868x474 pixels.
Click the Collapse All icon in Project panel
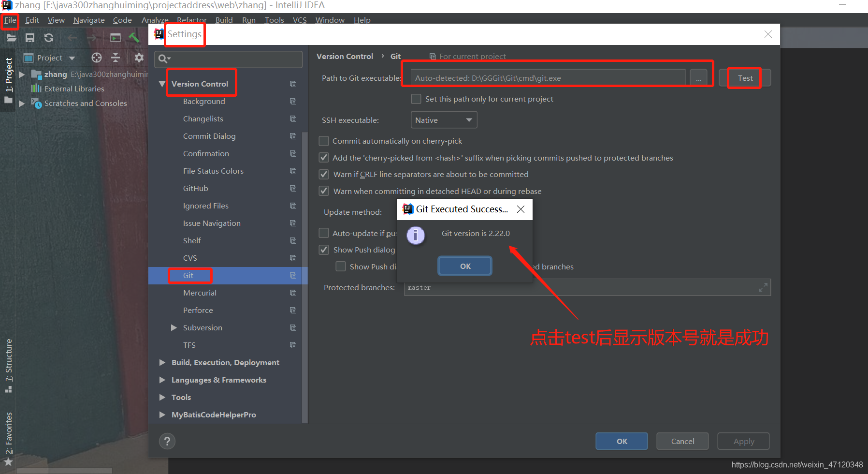pyautogui.click(x=116, y=58)
